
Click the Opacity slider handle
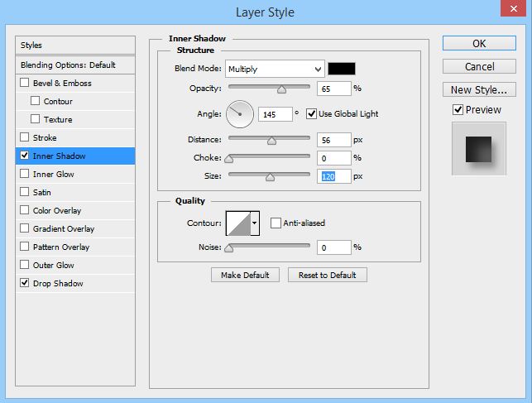(x=281, y=89)
